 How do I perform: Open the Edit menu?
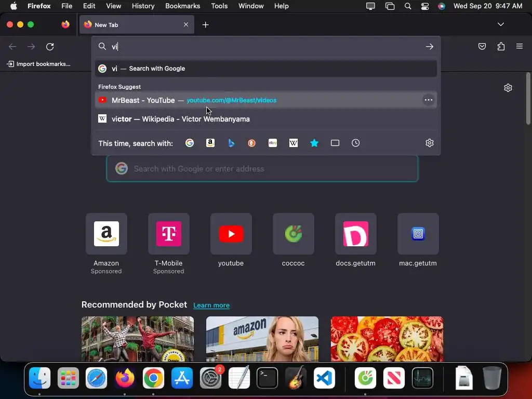(x=89, y=6)
